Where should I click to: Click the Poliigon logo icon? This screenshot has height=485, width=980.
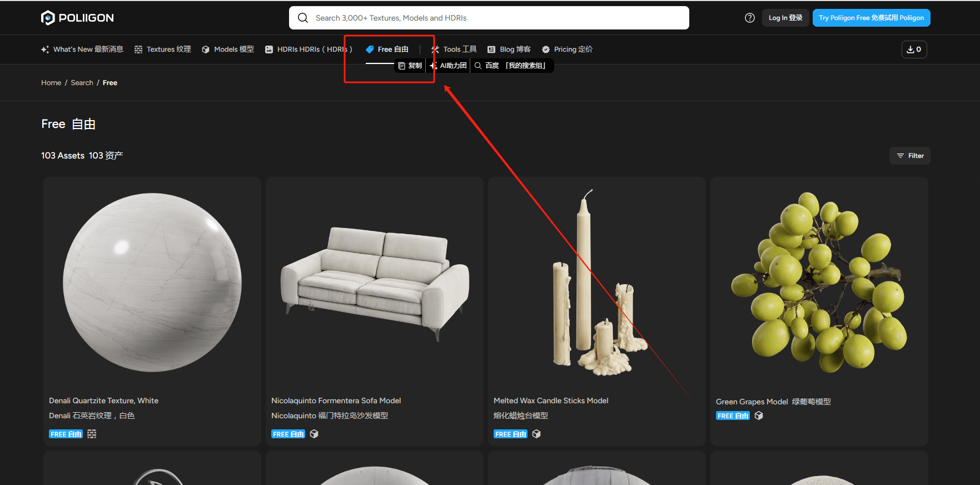[48, 18]
